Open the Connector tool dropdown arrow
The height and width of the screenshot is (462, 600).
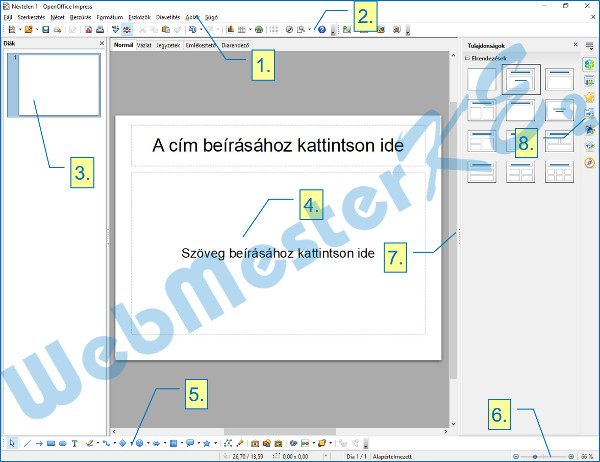click(114, 443)
